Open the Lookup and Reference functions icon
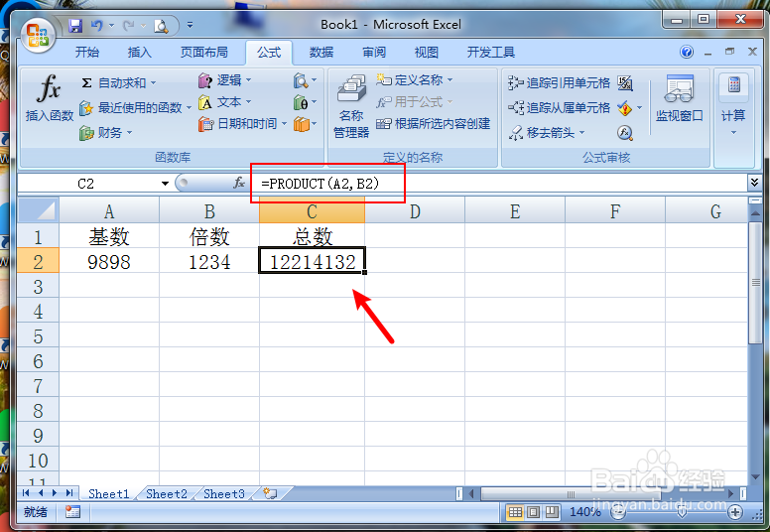 point(300,80)
